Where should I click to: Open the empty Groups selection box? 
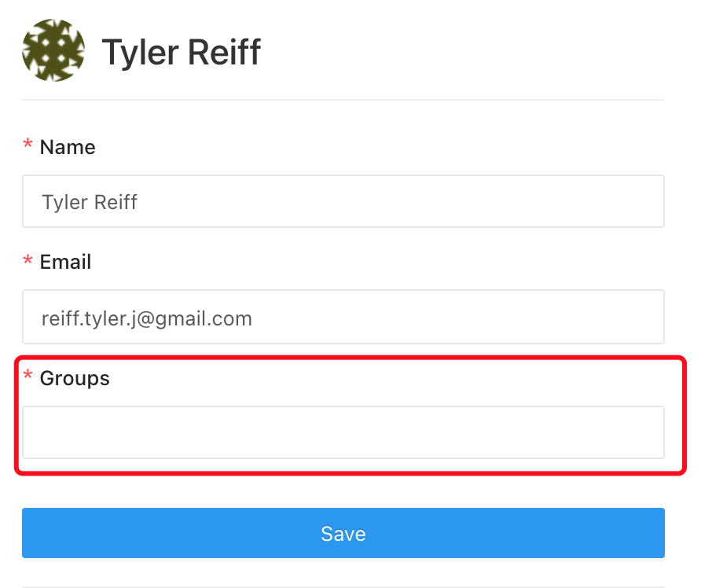click(x=343, y=432)
